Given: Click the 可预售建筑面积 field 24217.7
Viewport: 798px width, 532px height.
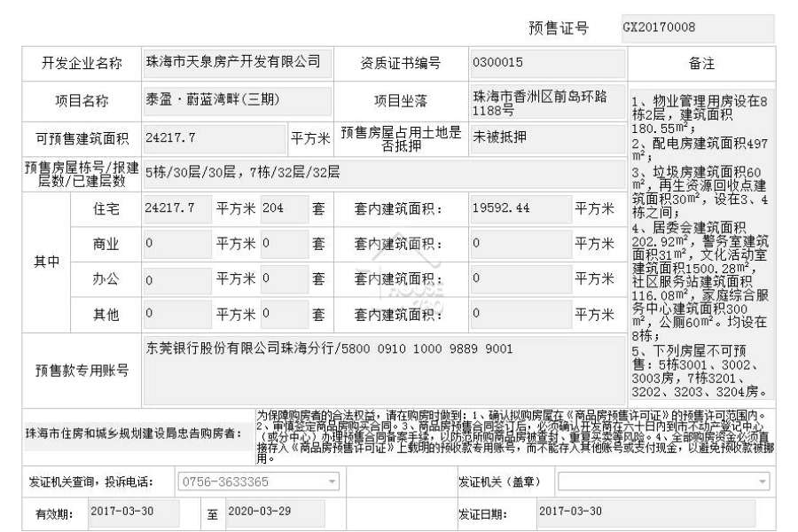Looking at the screenshot, I should click(x=215, y=139).
